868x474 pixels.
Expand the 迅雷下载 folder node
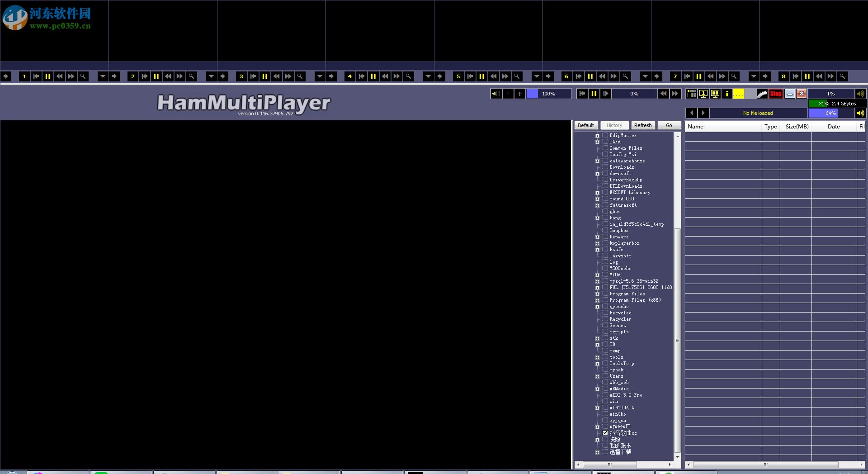(x=597, y=452)
